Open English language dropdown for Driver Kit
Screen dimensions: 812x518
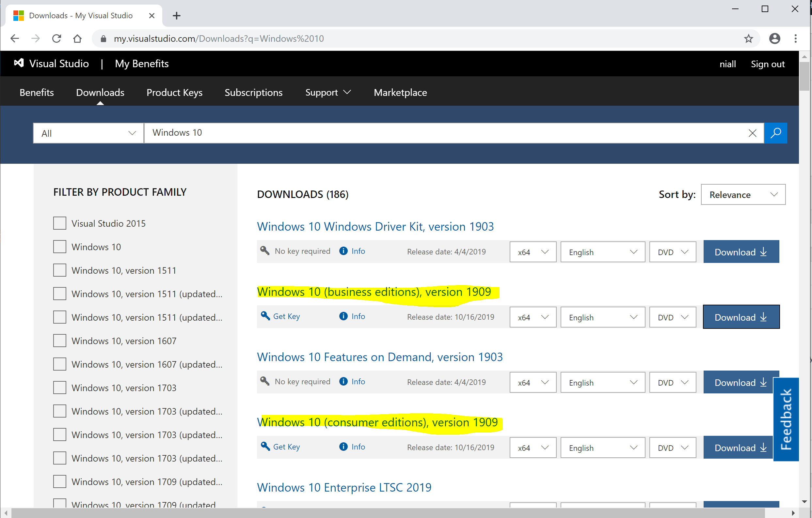tap(603, 252)
